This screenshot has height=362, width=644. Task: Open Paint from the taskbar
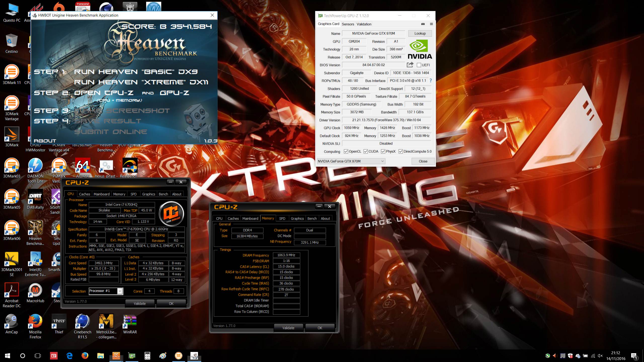pos(163,355)
